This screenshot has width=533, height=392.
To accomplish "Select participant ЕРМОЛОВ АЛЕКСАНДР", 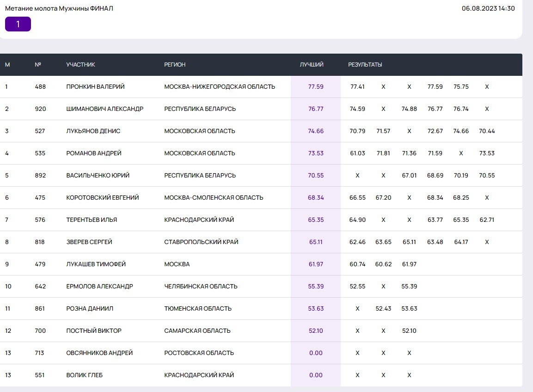I will [x=99, y=286].
